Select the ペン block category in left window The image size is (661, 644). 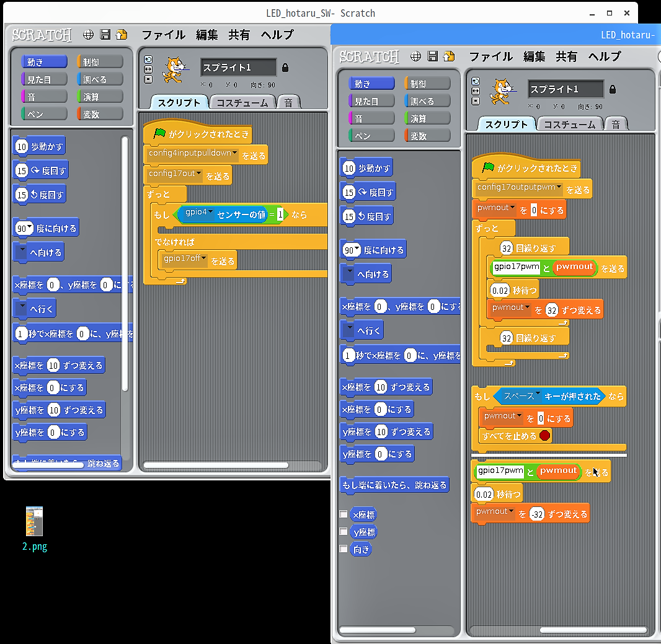click(44, 114)
